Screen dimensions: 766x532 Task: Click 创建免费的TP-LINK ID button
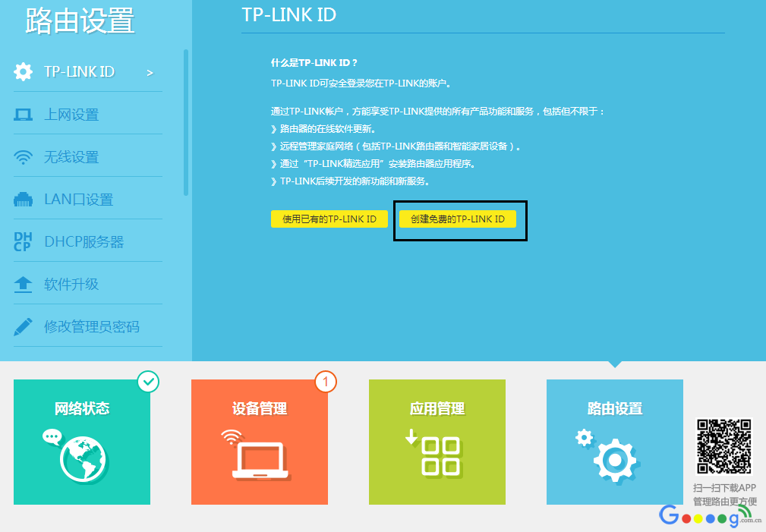coord(459,219)
